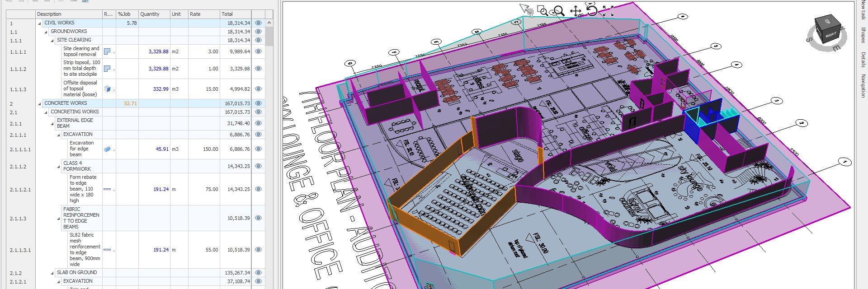Toggle visibility eye for GROUNDWORKS
This screenshot has width=868, height=289.
(258, 32)
